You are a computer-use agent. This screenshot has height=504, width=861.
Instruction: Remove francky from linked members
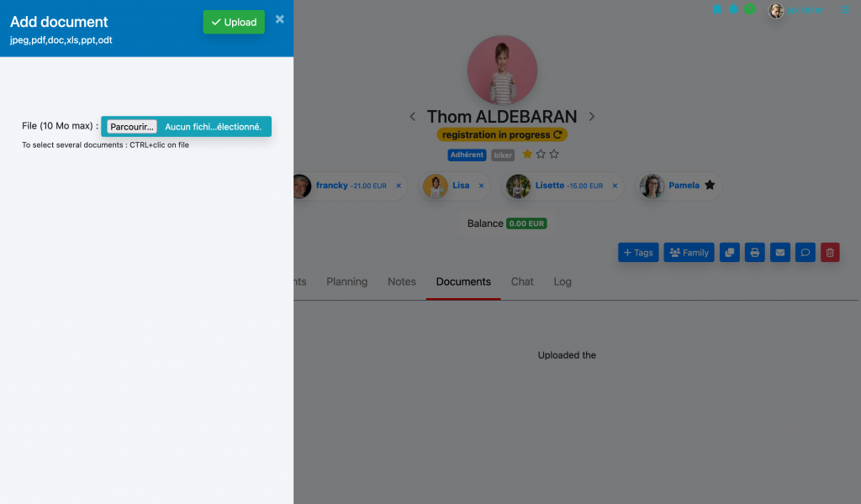pyautogui.click(x=399, y=186)
